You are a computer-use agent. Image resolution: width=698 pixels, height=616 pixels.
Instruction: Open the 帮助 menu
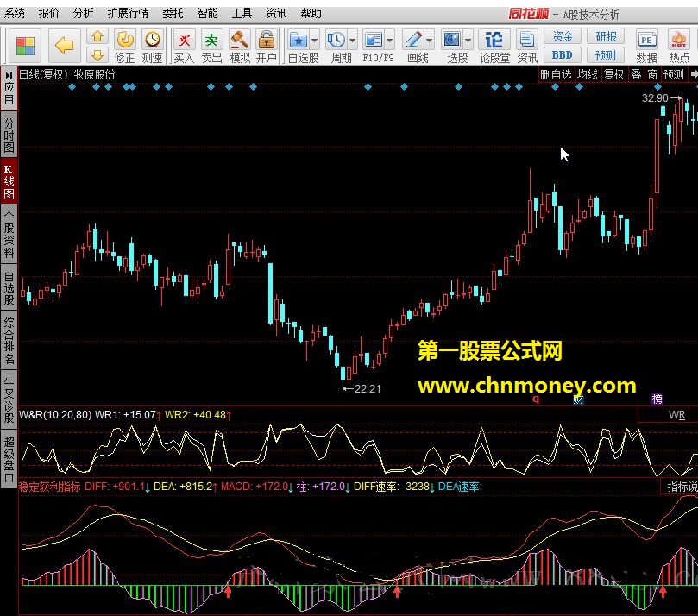(x=311, y=13)
